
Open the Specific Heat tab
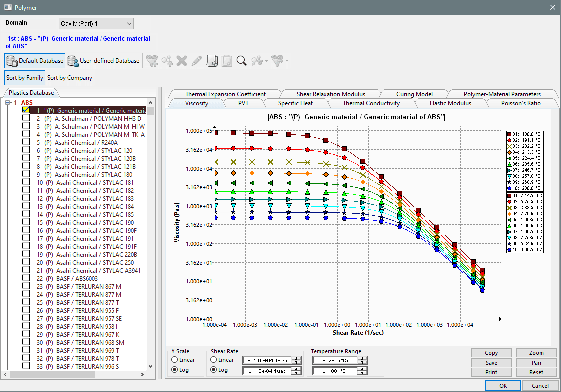[x=295, y=103]
